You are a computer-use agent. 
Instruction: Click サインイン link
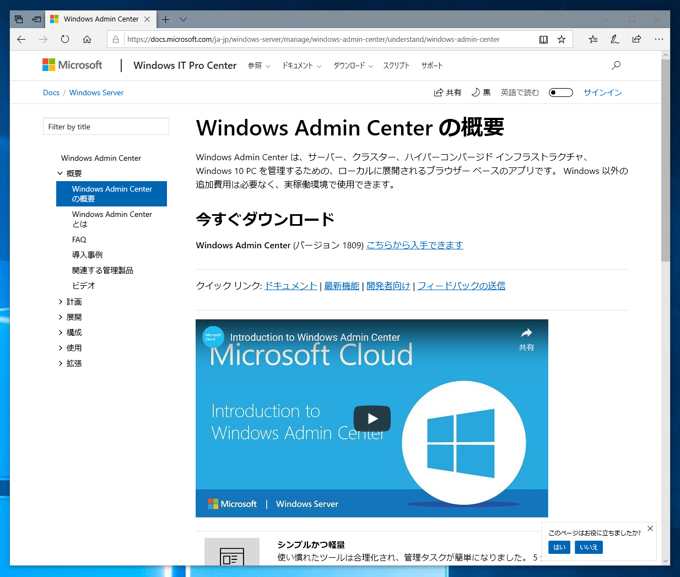coord(602,92)
